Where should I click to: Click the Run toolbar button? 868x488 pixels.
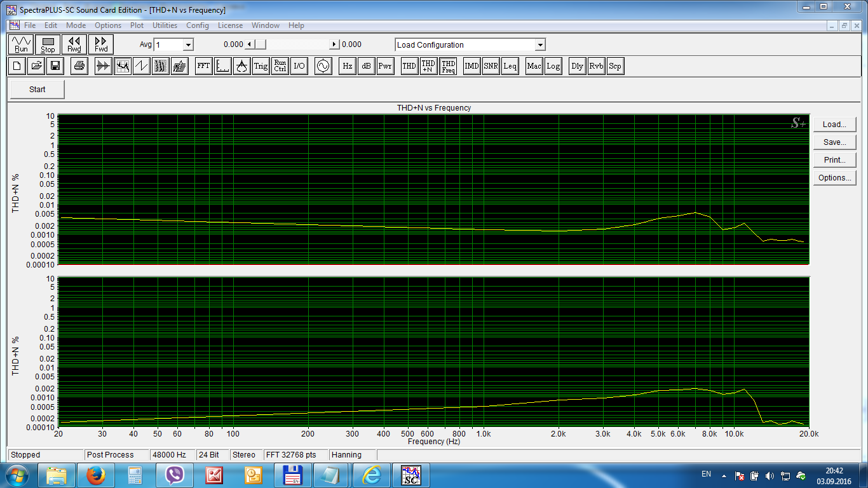tap(21, 44)
